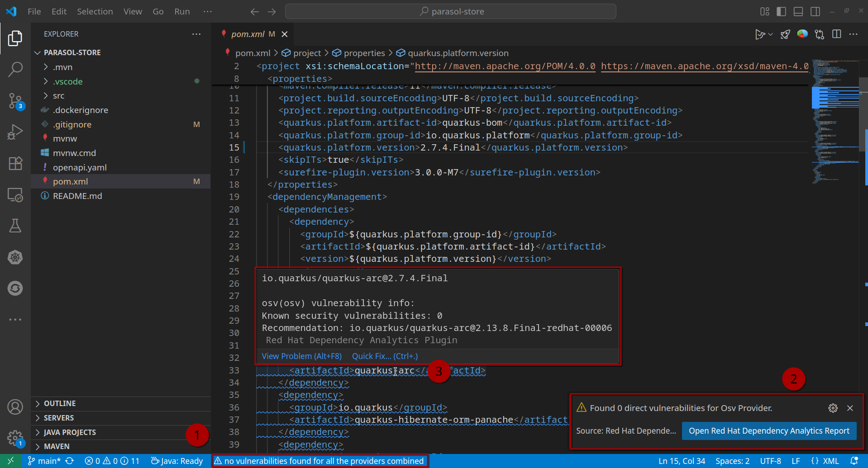Expand the OUTLINE section
This screenshot has height=468, width=868.
(60, 403)
